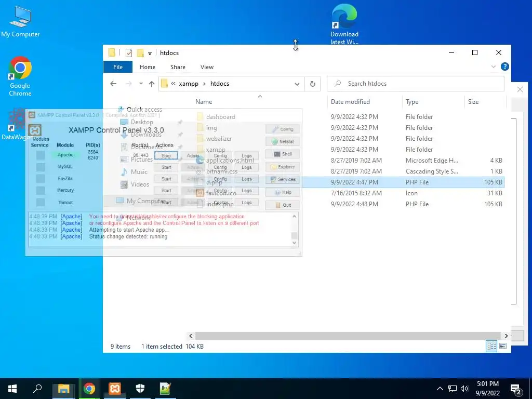Toggle the Mercury service checkbox in XAMPP
The width and height of the screenshot is (532, 399).
pos(41,190)
